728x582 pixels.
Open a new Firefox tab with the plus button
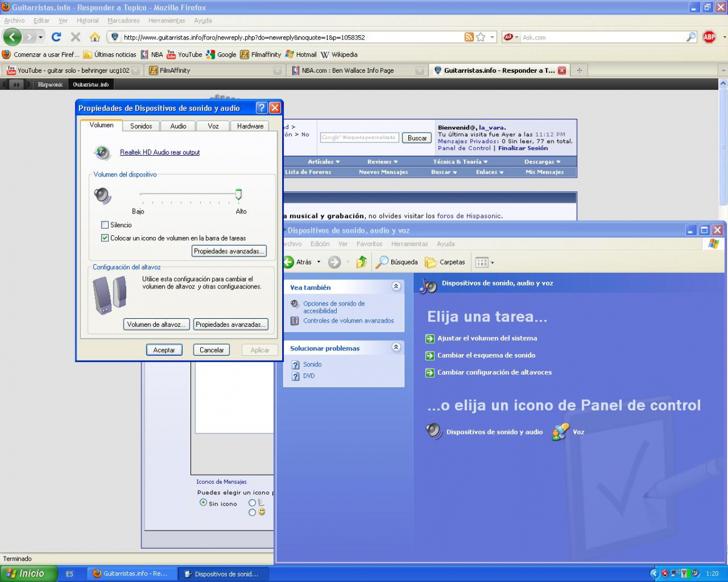pos(579,70)
